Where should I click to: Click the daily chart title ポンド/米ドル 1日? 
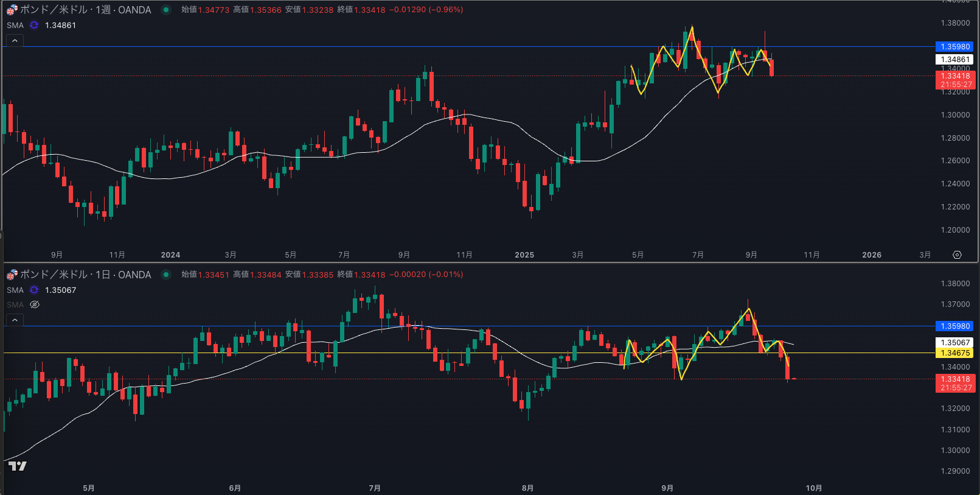(x=85, y=275)
